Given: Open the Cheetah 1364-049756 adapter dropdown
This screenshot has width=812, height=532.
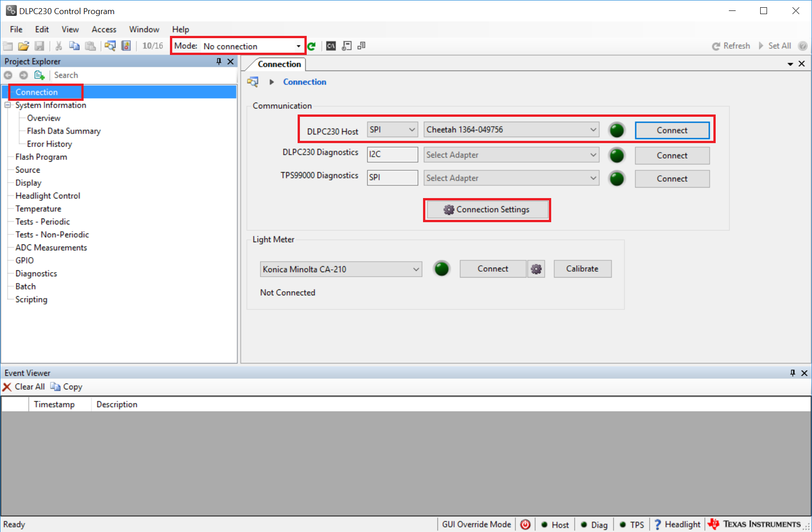Looking at the screenshot, I should pos(511,129).
